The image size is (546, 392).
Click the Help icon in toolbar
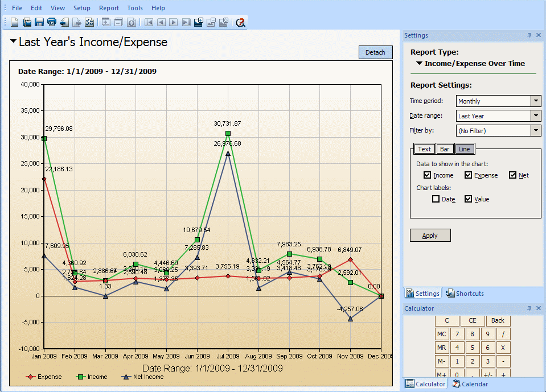(240, 23)
